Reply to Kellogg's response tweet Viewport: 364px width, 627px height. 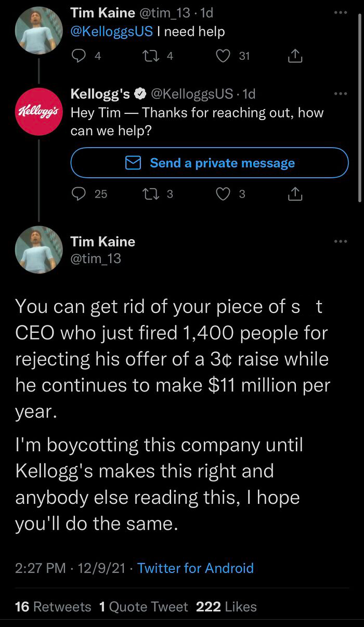click(x=79, y=193)
